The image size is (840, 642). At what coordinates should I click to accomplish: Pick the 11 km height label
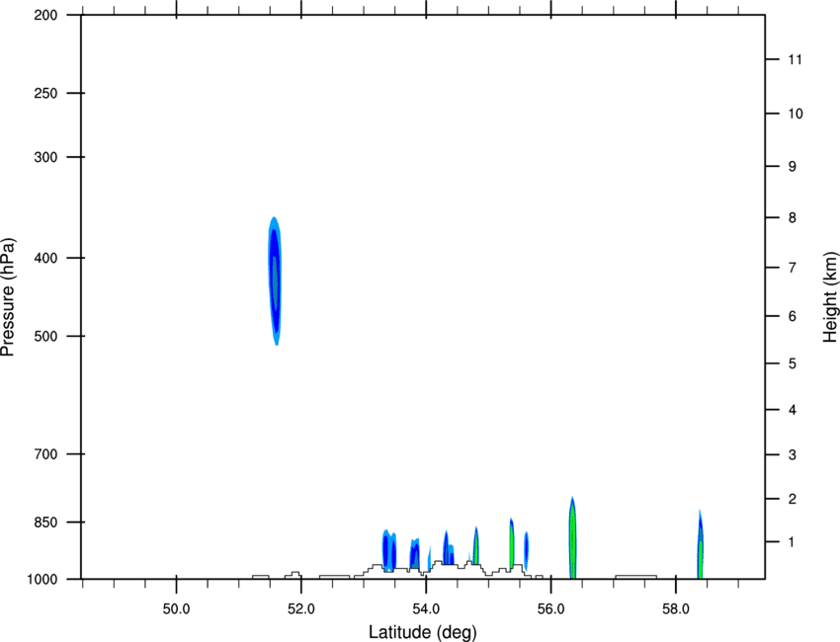point(796,59)
